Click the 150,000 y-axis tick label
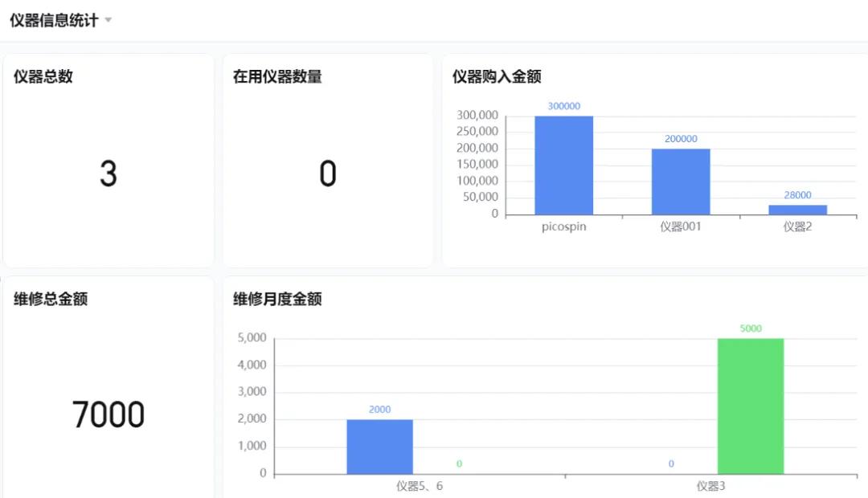868x498 pixels. coord(477,165)
